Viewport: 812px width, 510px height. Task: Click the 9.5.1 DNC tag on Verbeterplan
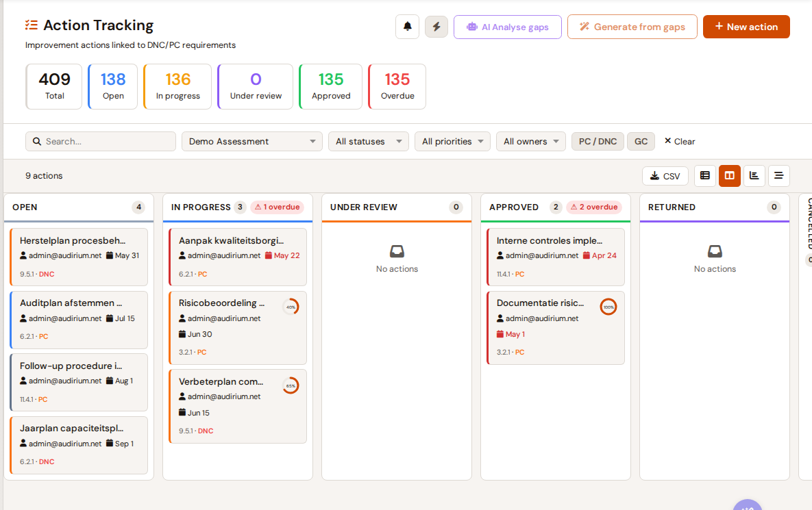196,431
